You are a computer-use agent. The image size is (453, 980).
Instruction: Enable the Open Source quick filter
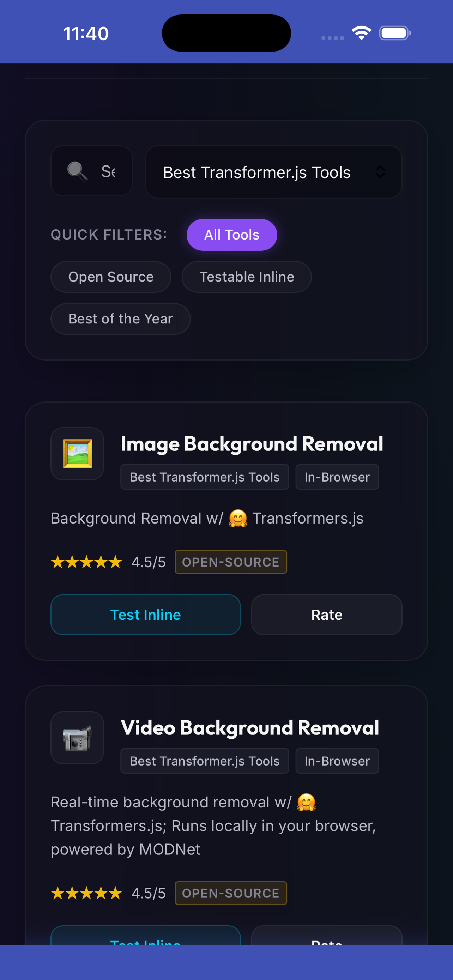tap(111, 277)
